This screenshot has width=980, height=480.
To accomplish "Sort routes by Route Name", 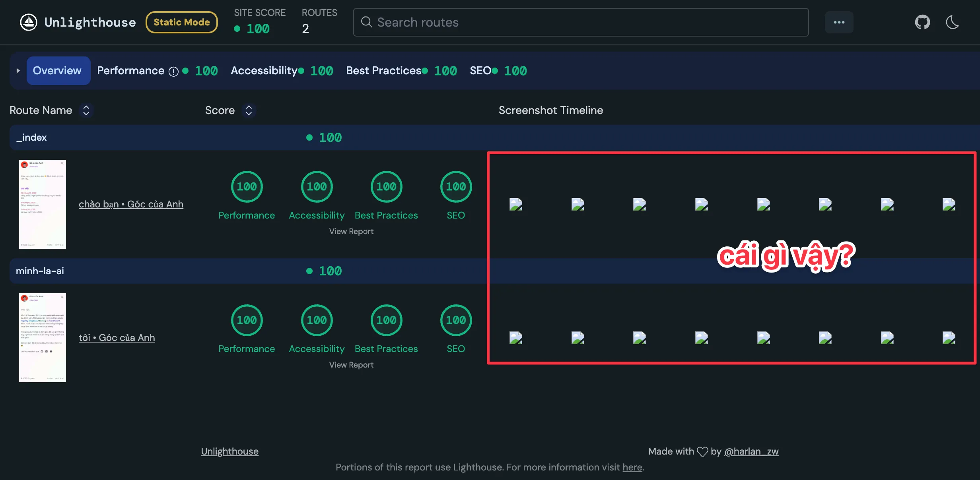I will [86, 110].
